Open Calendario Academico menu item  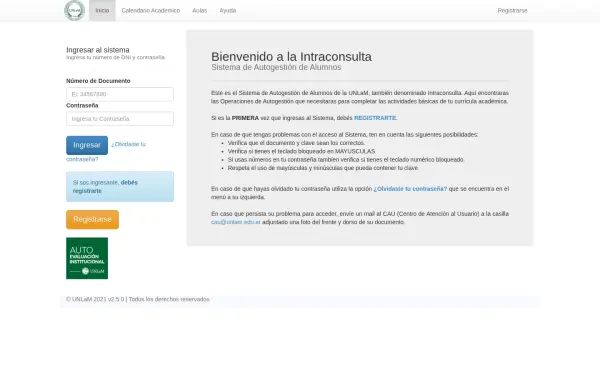point(150,11)
